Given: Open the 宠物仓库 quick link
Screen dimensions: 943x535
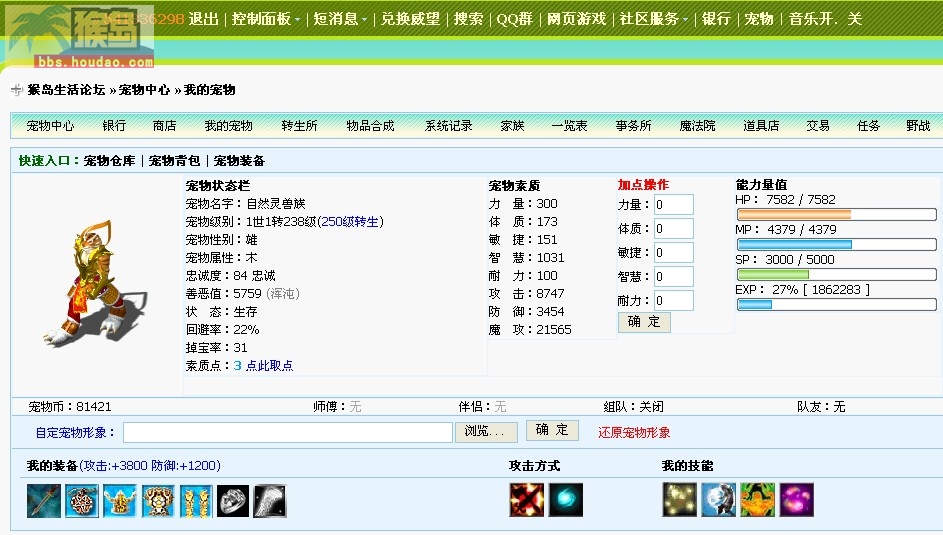Looking at the screenshot, I should coord(109,160).
